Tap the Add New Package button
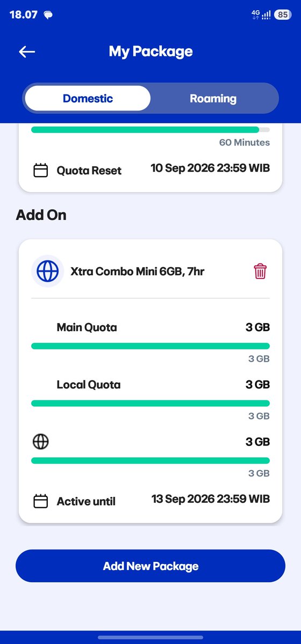This screenshot has width=301, height=644. pyautogui.click(x=150, y=566)
